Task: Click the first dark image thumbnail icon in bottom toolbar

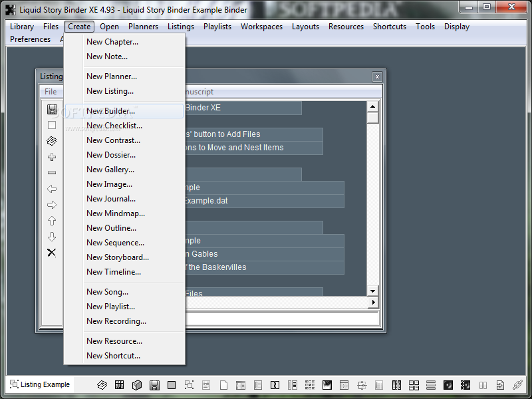Action: 327,385
